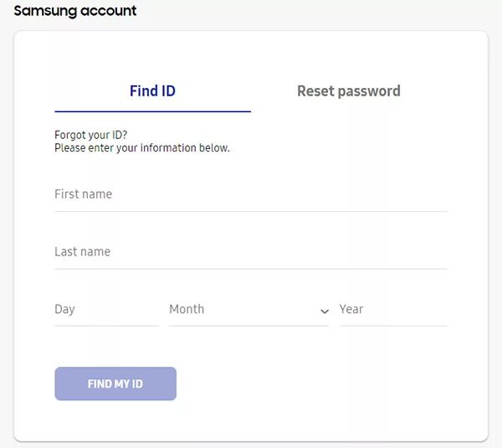Click the Day of birth field

coord(106,310)
